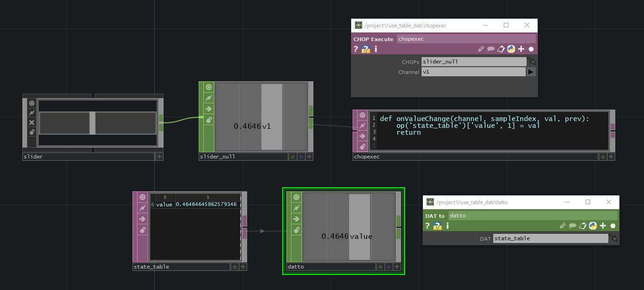The width and height of the screenshot is (644, 290).
Task: Click the plus icon in the DAT to header
Action: coord(602,225)
